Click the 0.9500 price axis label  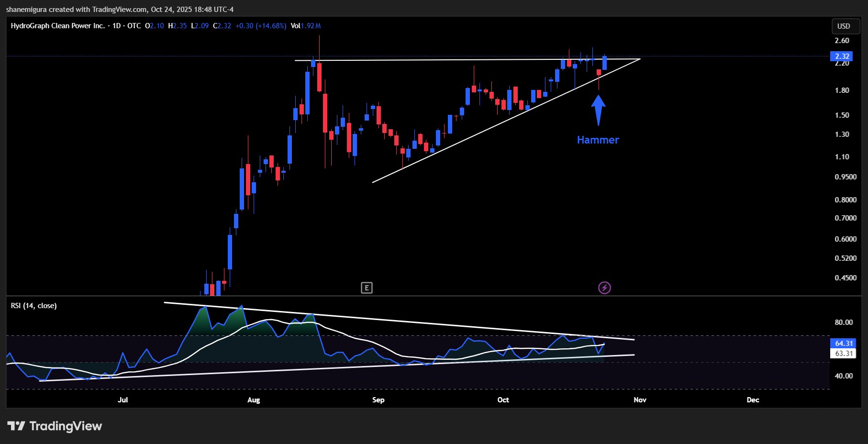point(846,177)
